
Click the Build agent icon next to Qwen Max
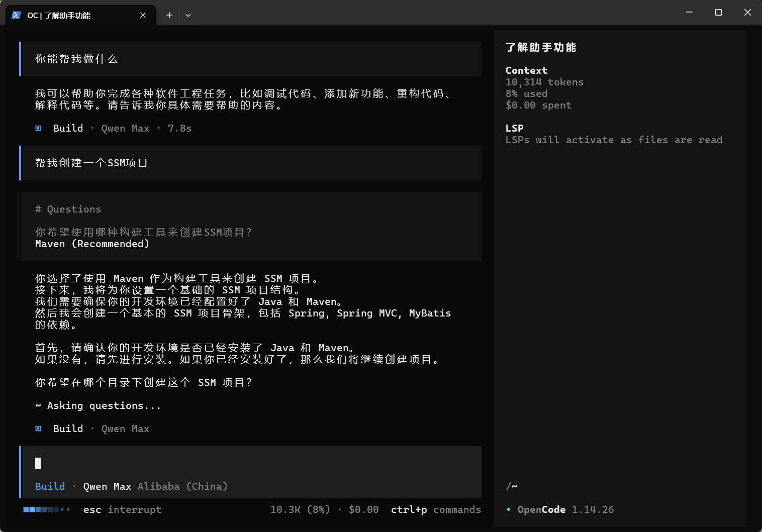click(x=38, y=128)
